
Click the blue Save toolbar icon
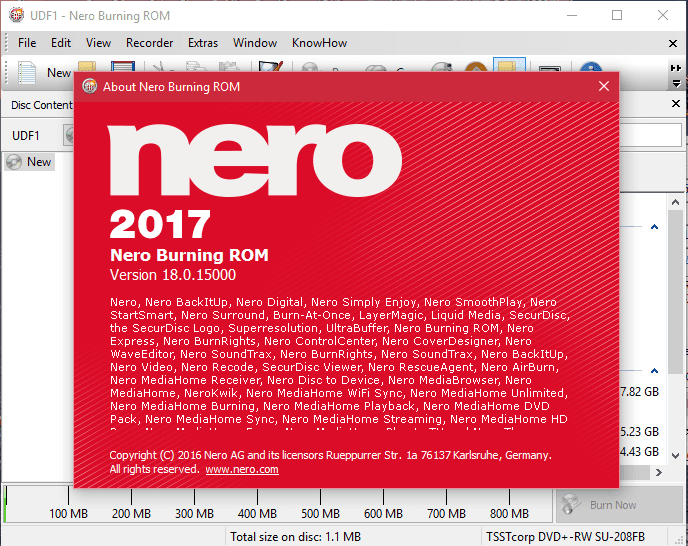pos(123,66)
